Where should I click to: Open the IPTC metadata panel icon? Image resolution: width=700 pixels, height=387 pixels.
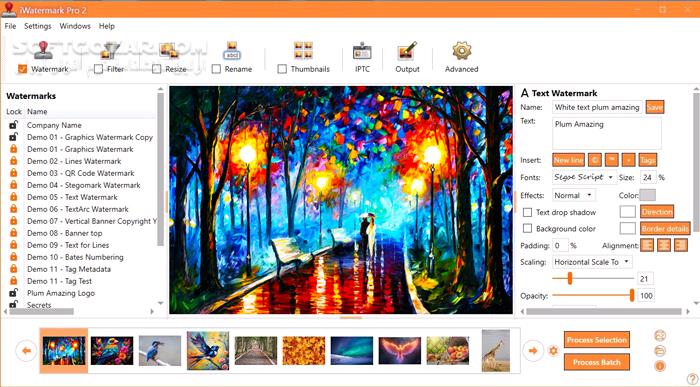click(362, 51)
